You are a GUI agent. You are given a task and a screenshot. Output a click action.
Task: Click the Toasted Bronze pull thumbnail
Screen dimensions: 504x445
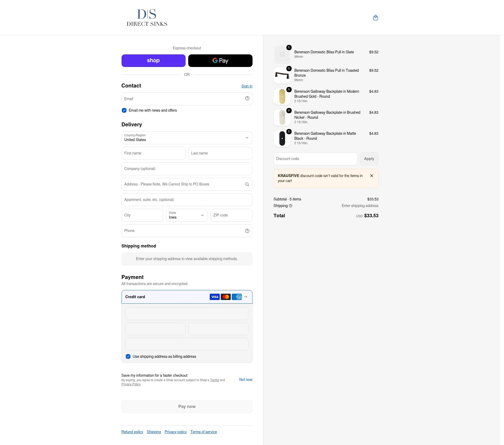point(282,75)
